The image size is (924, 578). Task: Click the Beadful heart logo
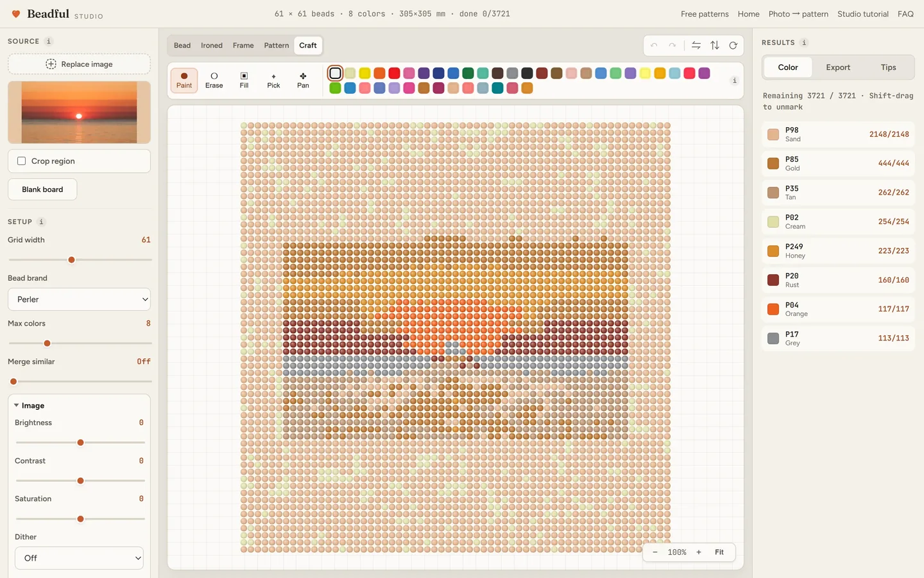pos(16,14)
